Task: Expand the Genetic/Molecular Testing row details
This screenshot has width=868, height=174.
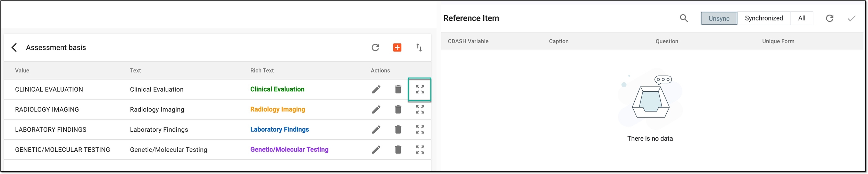Action: 420,150
